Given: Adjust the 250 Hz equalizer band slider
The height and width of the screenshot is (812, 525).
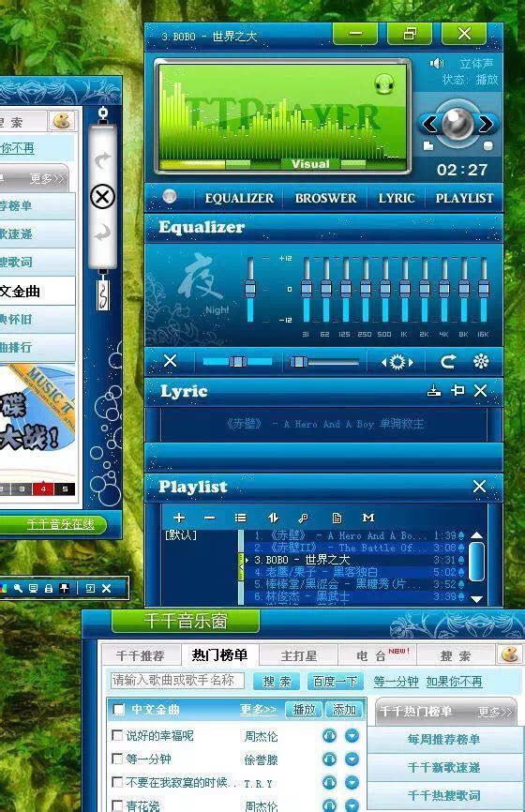Looking at the screenshot, I should point(365,289).
